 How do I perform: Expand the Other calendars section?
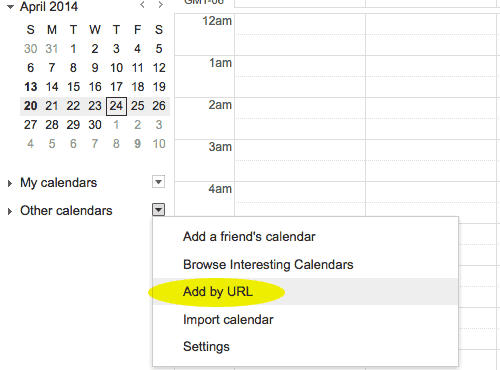(10, 211)
